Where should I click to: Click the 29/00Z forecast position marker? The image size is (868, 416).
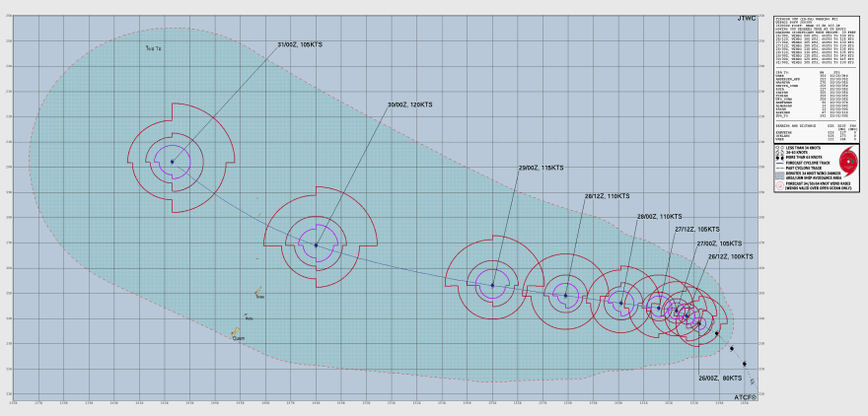tap(492, 286)
